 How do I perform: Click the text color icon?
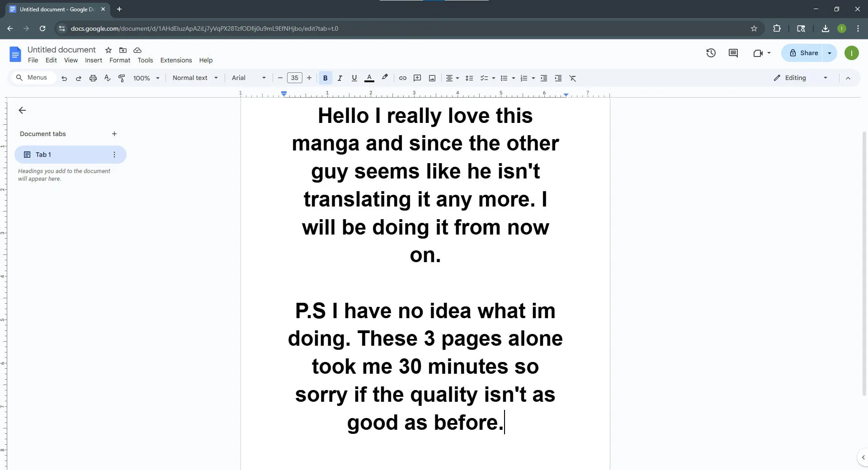[369, 78]
